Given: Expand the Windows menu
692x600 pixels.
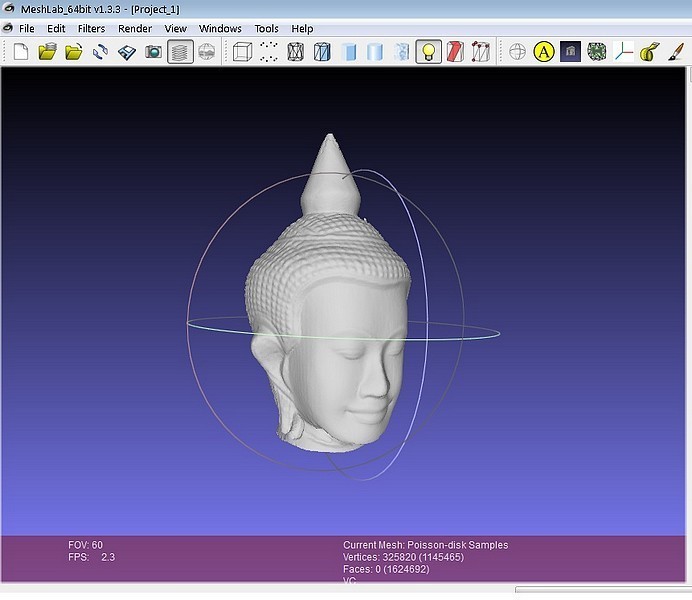Looking at the screenshot, I should (220, 29).
